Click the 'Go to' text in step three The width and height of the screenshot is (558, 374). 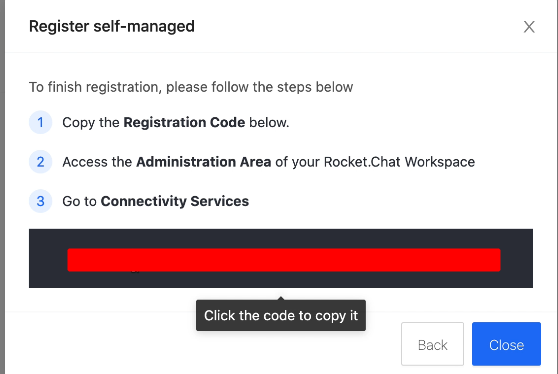79,201
